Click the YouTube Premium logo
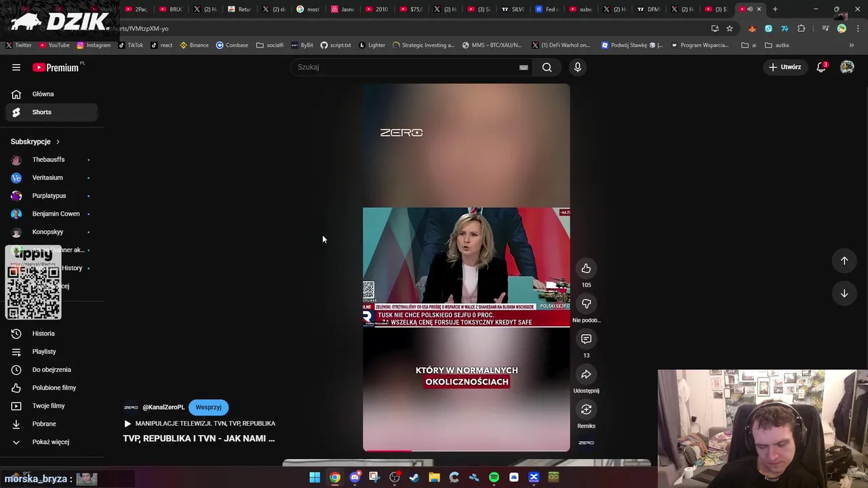868x488 pixels. (56, 67)
